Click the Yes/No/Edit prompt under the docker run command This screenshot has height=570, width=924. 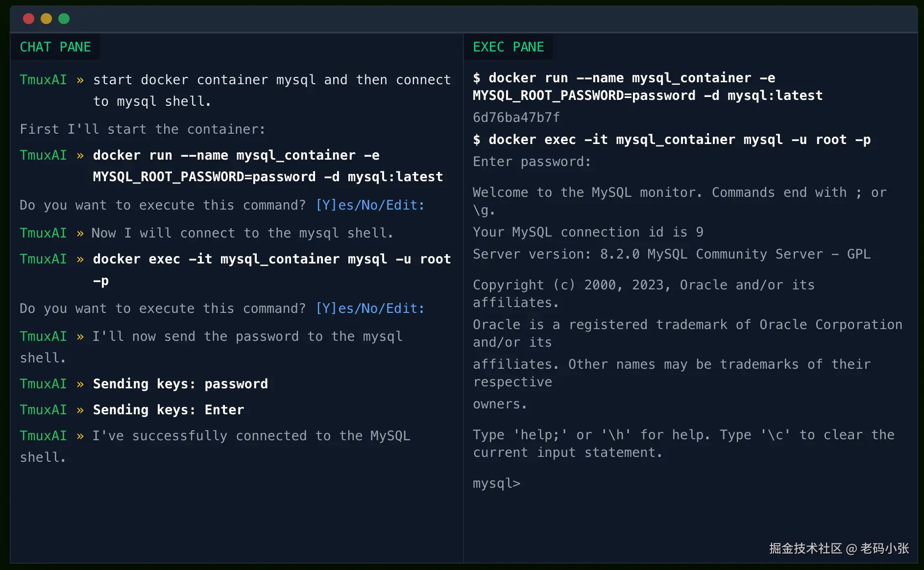click(370, 205)
